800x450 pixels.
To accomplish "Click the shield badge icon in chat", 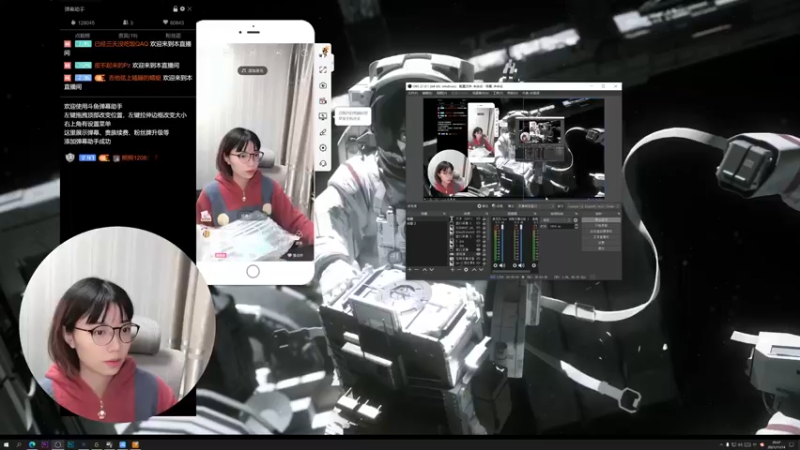I will point(70,157).
